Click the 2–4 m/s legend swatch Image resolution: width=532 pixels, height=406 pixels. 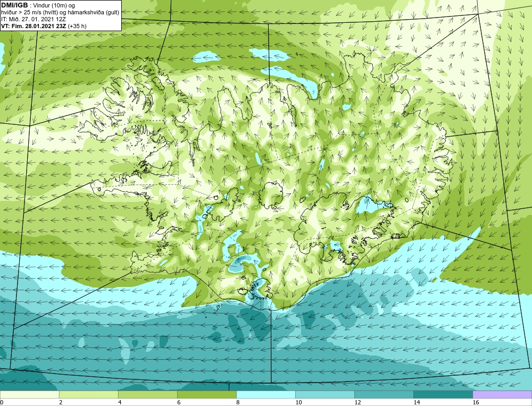[x=88, y=394]
